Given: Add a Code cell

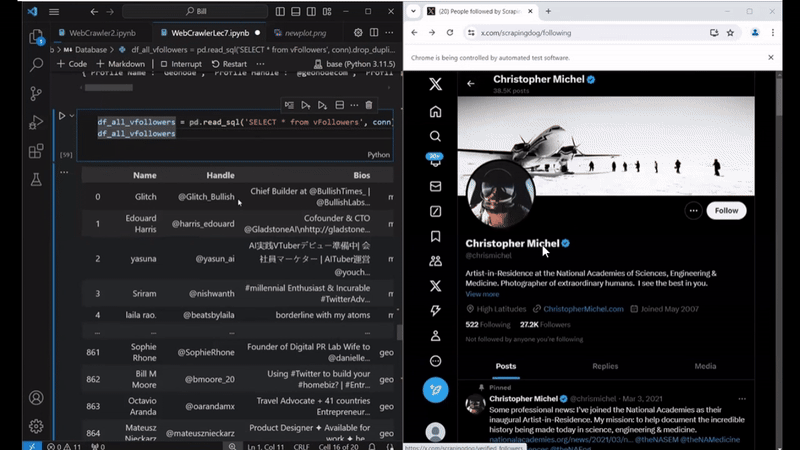Looking at the screenshot, I should pyautogui.click(x=72, y=64).
